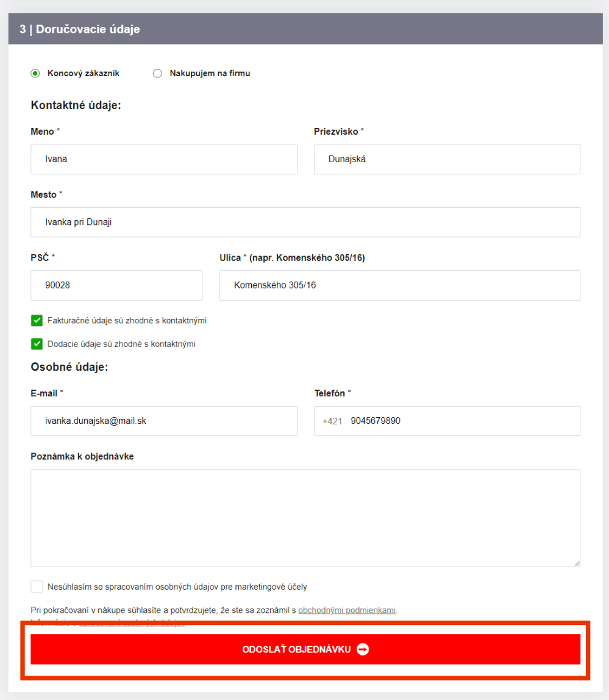The image size is (609, 700).
Task: Check Nesúhlasím so spracovaním osobných údajov
Action: pyautogui.click(x=37, y=587)
